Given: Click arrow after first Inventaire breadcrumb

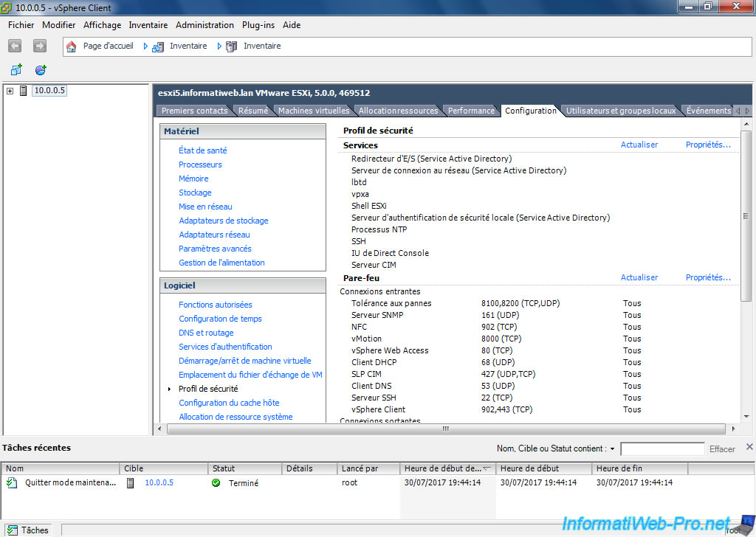Looking at the screenshot, I should [x=219, y=46].
